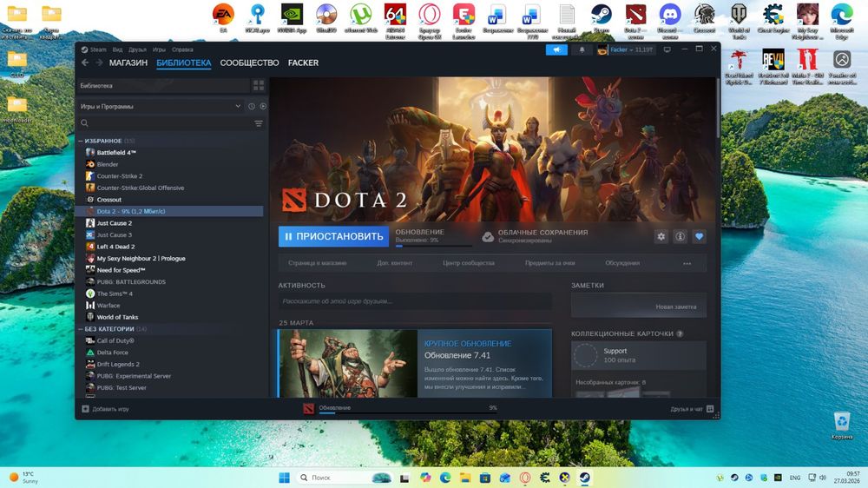This screenshot has width=868, height=488.
Task: Open the МАГАЗИН tab
Action: click(x=128, y=63)
